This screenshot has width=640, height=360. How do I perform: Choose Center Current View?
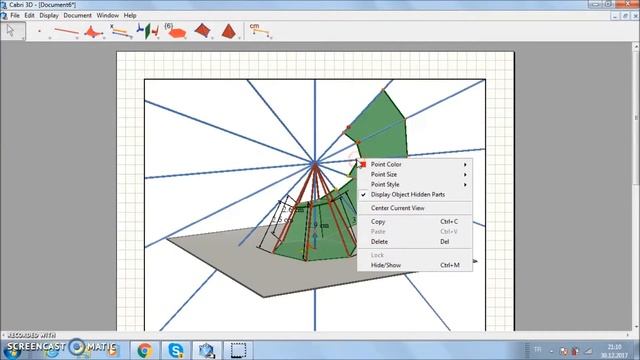[415, 208]
